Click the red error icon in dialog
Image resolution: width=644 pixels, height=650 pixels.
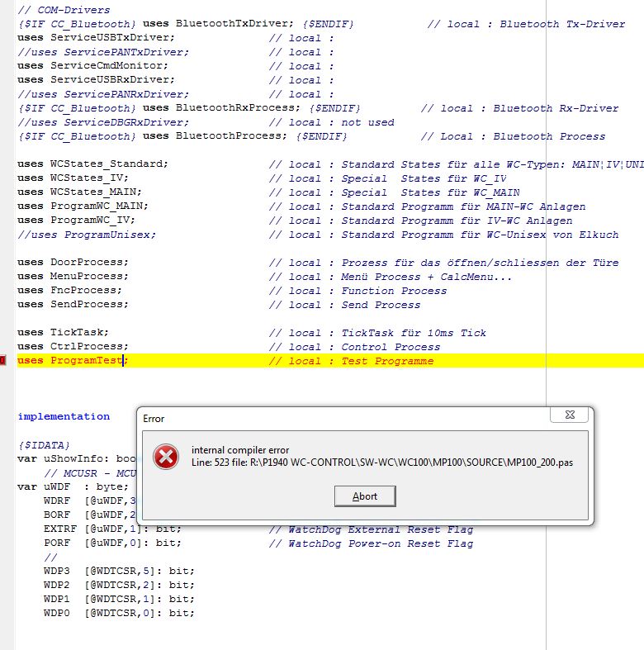pos(166,457)
